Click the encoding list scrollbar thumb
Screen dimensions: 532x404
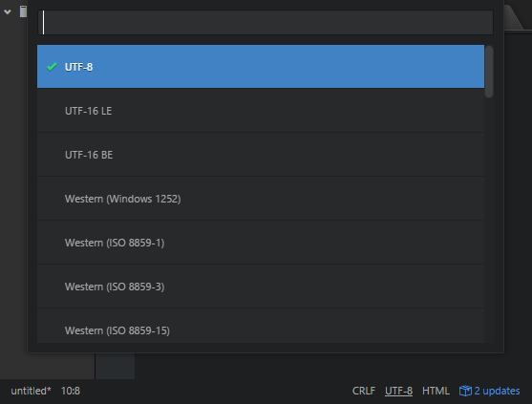(489, 72)
